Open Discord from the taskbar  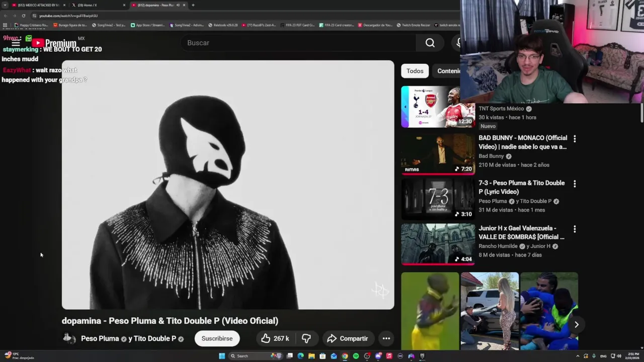378,356
